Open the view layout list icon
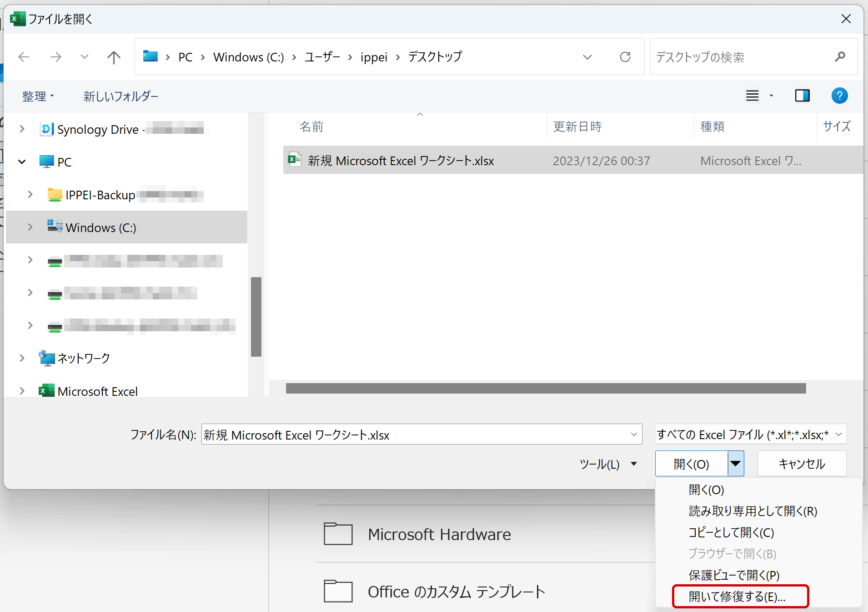868x612 pixels. click(753, 96)
